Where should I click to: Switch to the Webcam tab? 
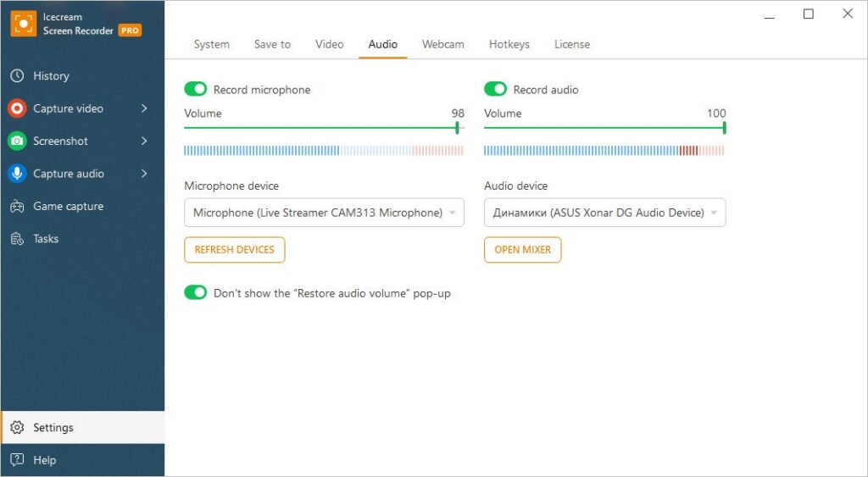click(443, 44)
